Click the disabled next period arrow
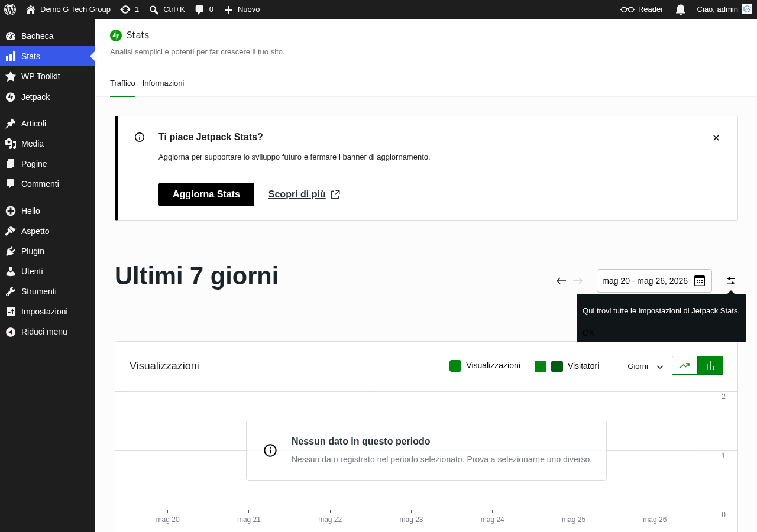 [x=578, y=281]
